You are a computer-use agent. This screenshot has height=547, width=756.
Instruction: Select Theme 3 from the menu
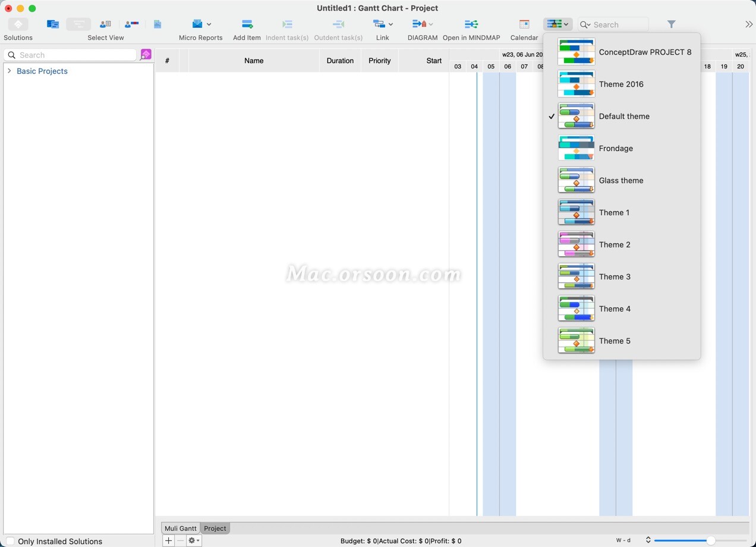pyautogui.click(x=622, y=276)
